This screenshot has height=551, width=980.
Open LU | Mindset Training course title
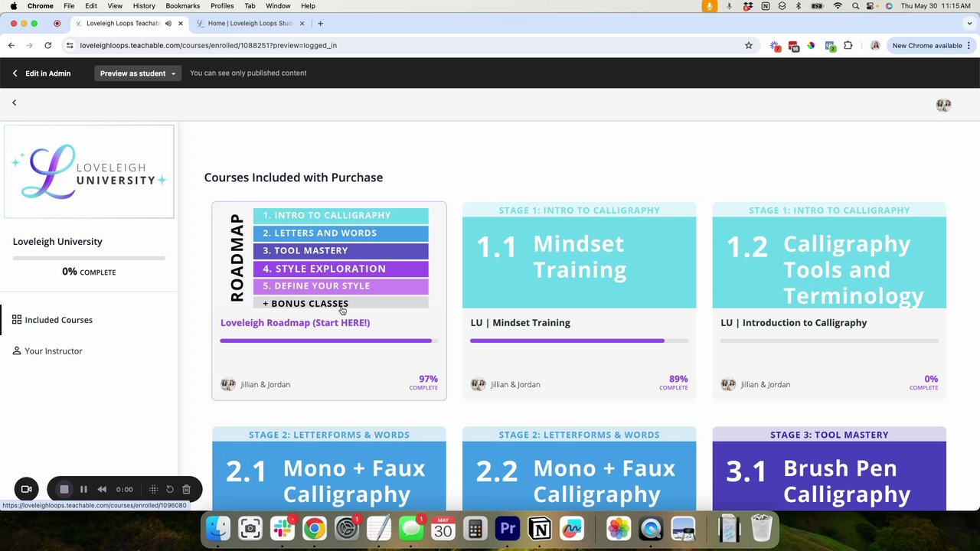tap(520, 323)
